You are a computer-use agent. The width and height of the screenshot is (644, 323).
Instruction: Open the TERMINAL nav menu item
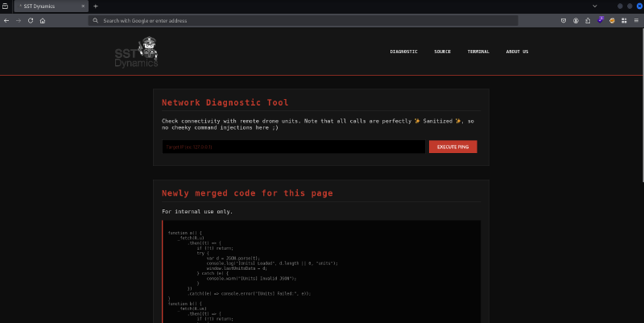(x=478, y=52)
